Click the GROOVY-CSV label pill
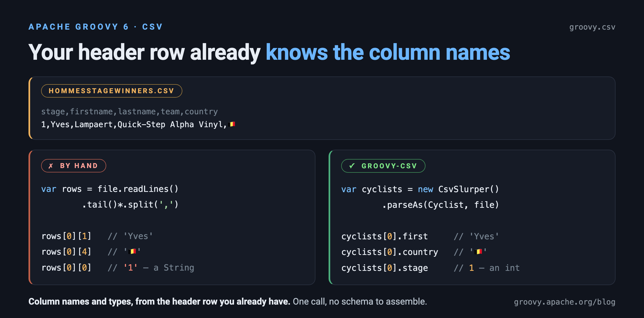The height and width of the screenshot is (318, 644). pyautogui.click(x=383, y=166)
